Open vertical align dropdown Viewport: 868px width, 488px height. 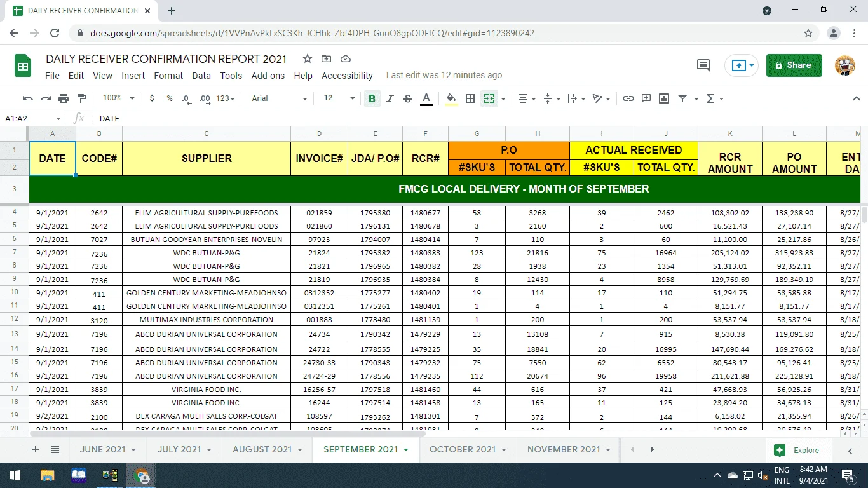[552, 98]
